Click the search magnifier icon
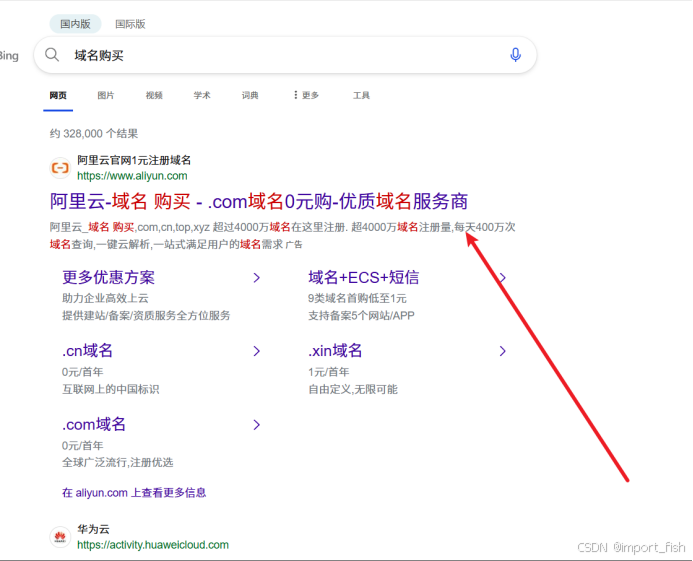693x561 pixels. tap(52, 55)
